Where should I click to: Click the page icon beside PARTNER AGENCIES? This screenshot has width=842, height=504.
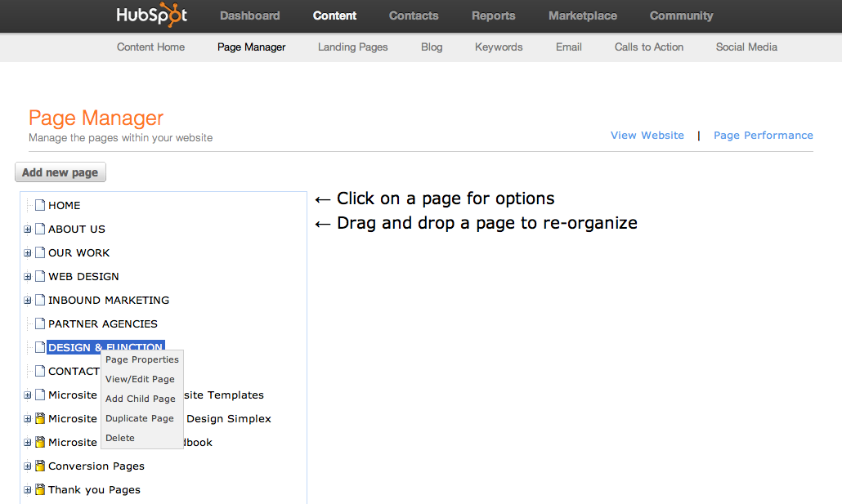[x=38, y=323]
